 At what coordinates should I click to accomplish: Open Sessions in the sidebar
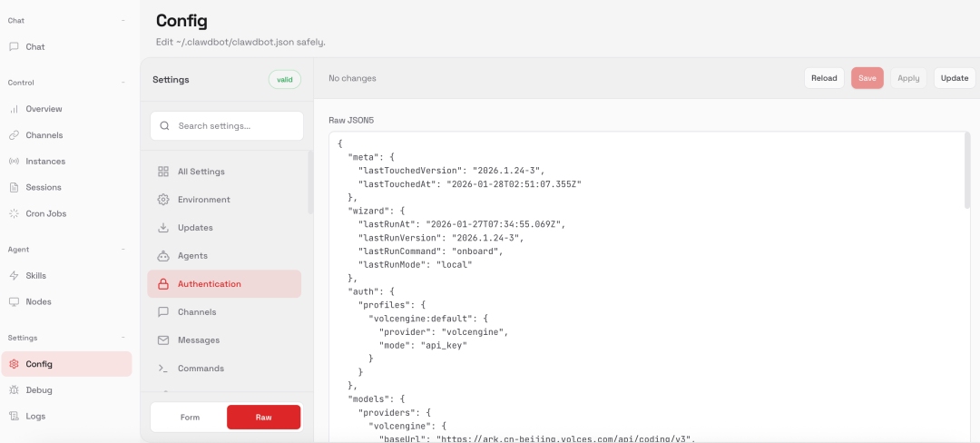pyautogui.click(x=66, y=187)
